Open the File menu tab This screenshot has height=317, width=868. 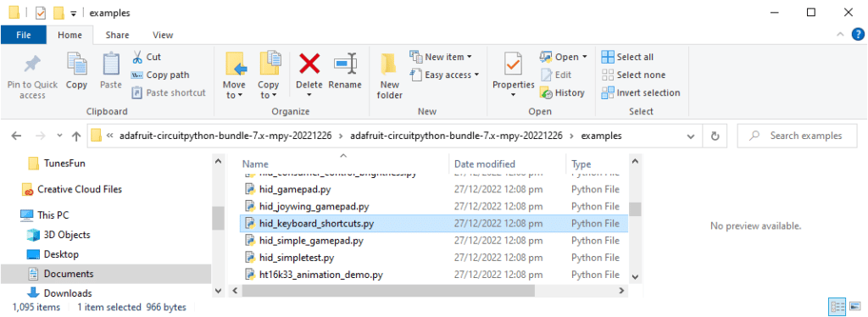[23, 35]
